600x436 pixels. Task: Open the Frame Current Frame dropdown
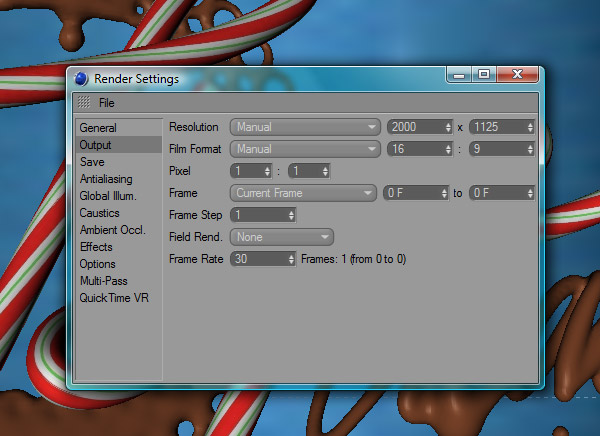(303, 193)
